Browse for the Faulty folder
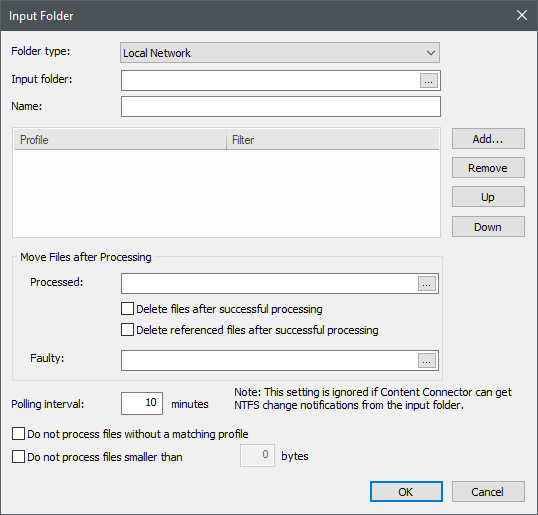Screen dimensions: 538x515 pos(426,361)
